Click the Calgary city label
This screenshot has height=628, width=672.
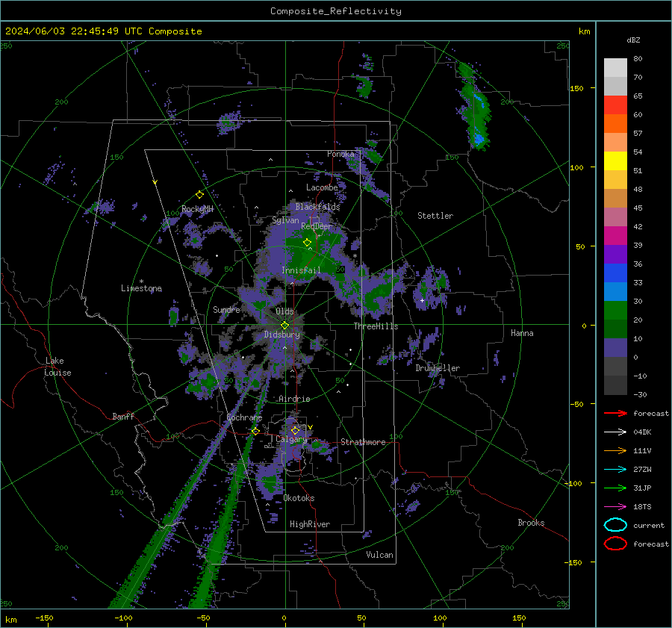(291, 439)
